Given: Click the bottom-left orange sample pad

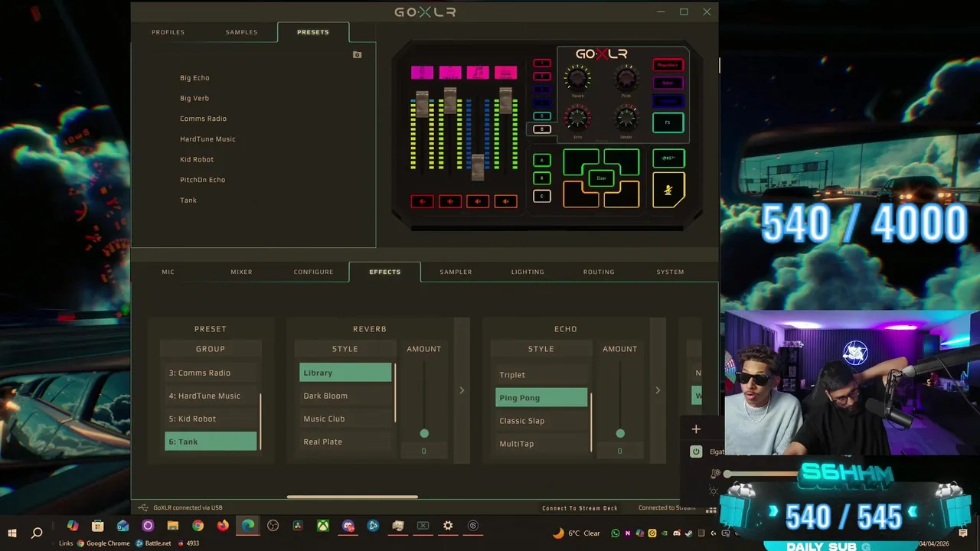Looking at the screenshot, I should coord(580,194).
